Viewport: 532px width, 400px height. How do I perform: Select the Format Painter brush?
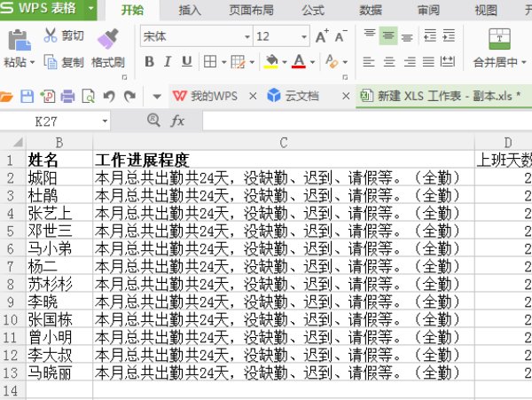(x=108, y=38)
